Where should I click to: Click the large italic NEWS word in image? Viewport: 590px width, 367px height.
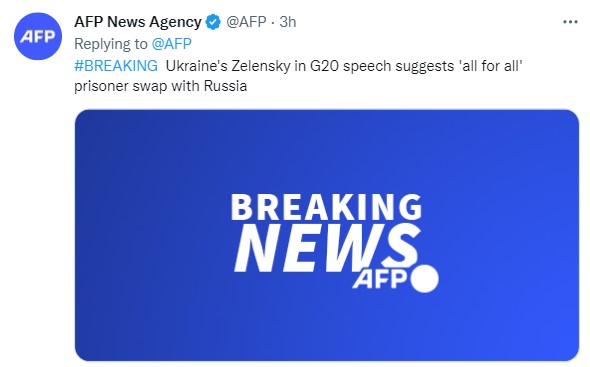327,247
